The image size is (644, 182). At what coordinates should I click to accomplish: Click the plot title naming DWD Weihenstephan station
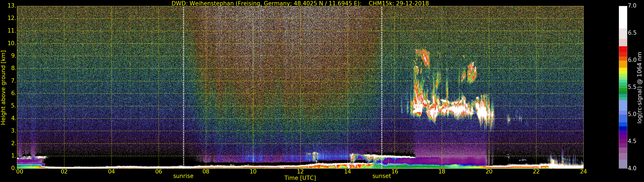pyautogui.click(x=300, y=3)
